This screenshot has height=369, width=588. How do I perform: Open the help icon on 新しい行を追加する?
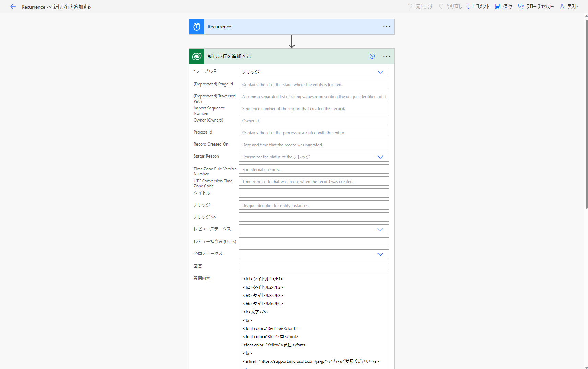pyautogui.click(x=372, y=56)
